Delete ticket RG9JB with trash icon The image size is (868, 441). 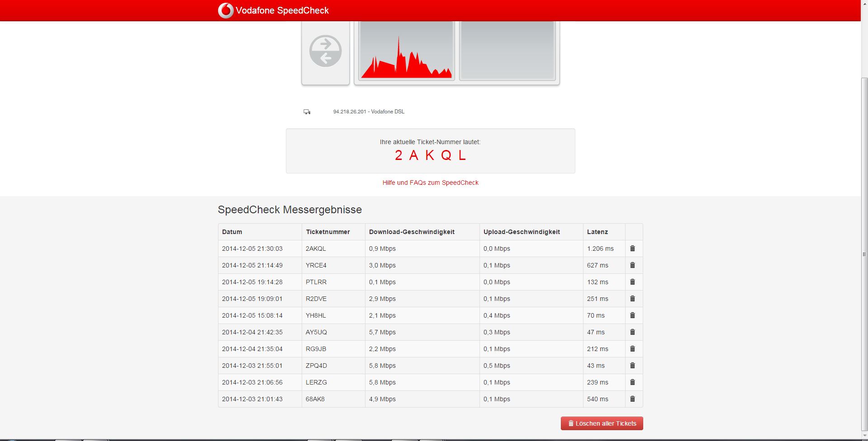pyautogui.click(x=632, y=349)
